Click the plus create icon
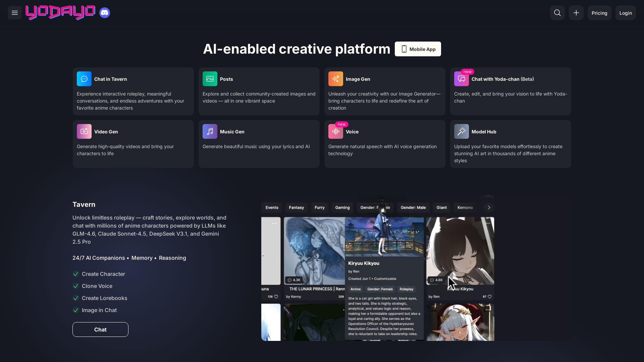Screen dimensions: 644x362 coord(576,13)
